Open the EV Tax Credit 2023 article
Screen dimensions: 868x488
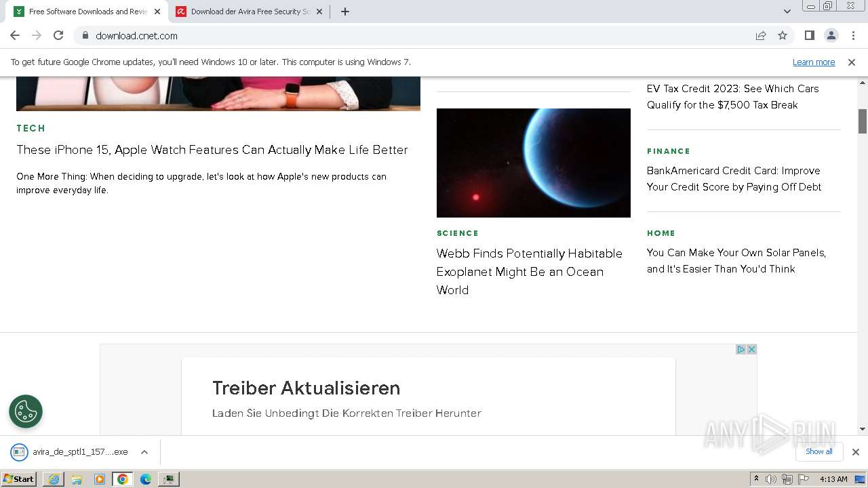(x=733, y=97)
